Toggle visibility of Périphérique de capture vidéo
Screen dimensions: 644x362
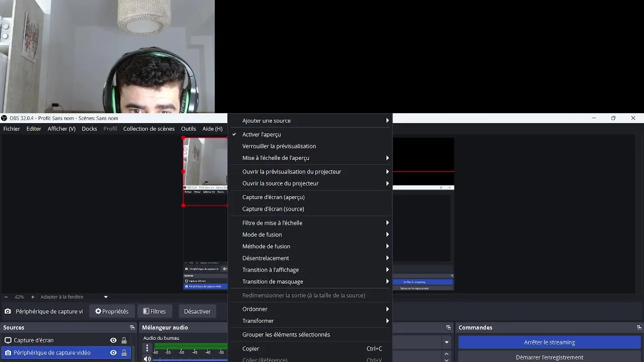[x=113, y=353]
